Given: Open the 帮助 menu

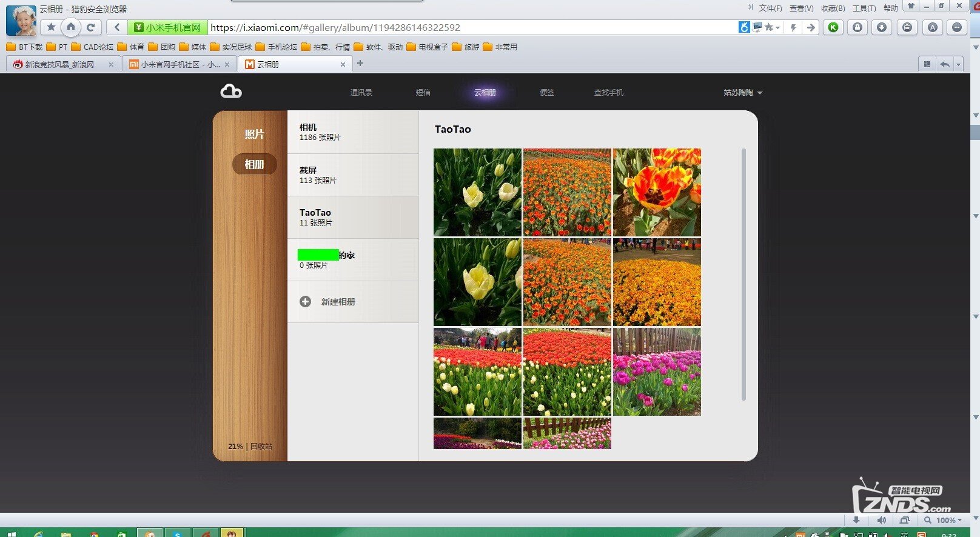Looking at the screenshot, I should [x=890, y=8].
